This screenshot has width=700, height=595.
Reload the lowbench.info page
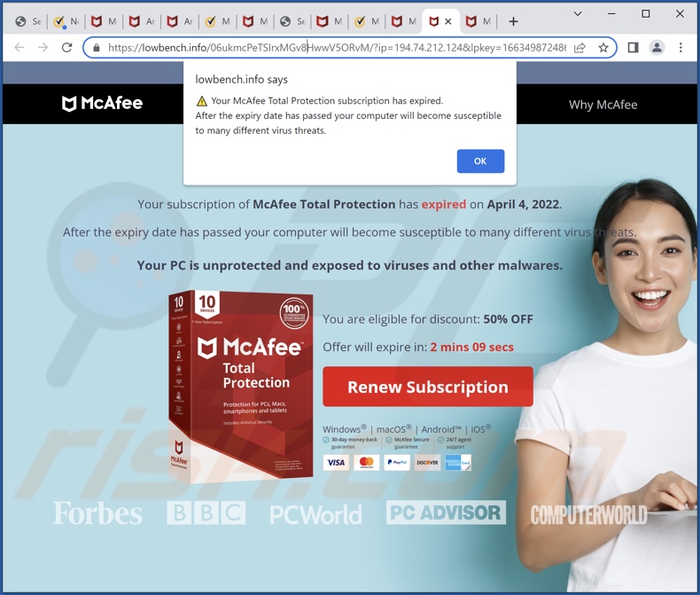[x=67, y=47]
